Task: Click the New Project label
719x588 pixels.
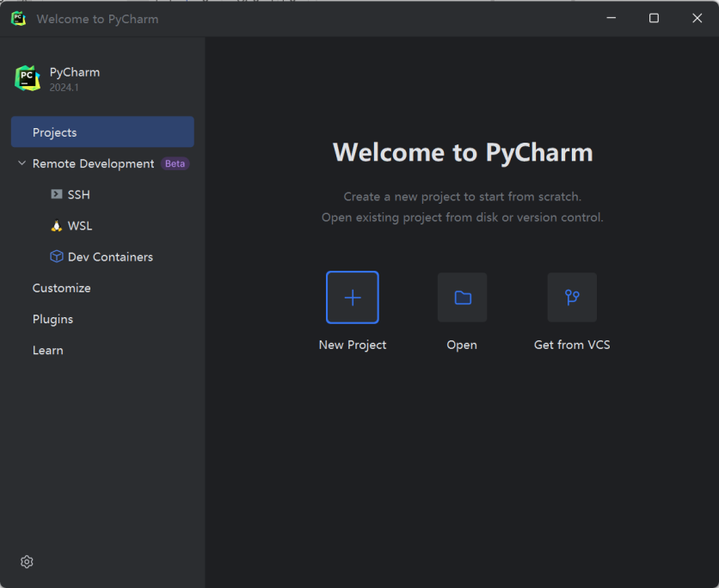Action: pos(352,345)
